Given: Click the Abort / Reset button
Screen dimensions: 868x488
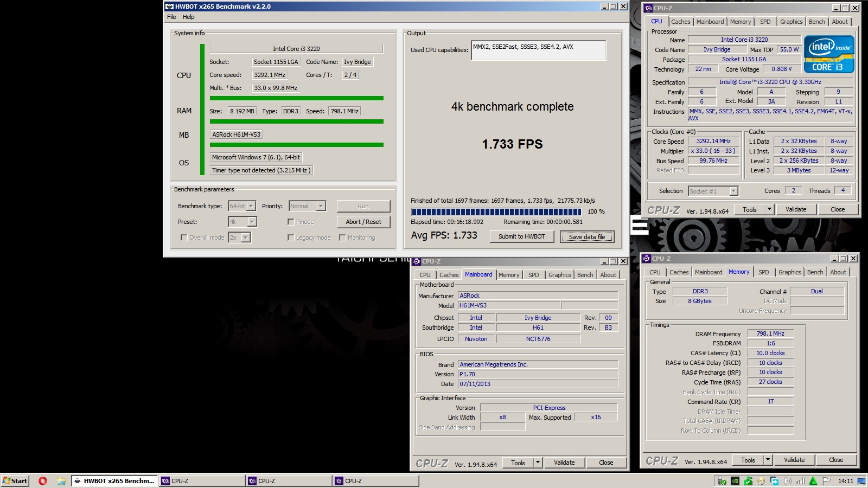Looking at the screenshot, I should (363, 222).
